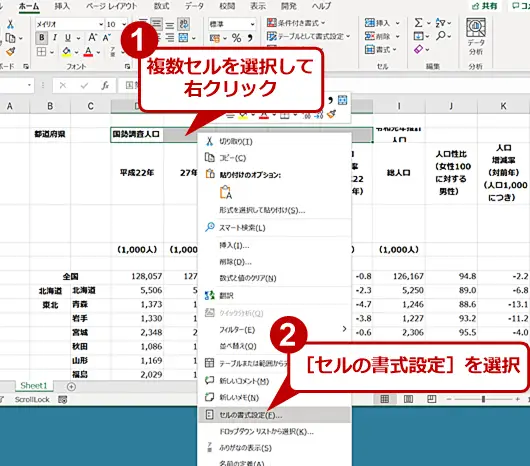The image size is (530, 466).
Task: Choose 挿入(I)... in the context menu
Action: [274, 245]
